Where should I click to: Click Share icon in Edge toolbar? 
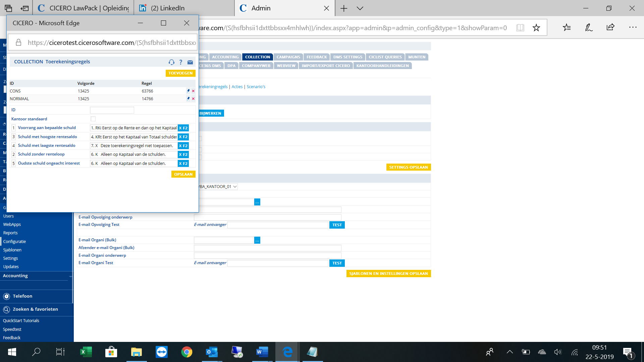pos(610,27)
